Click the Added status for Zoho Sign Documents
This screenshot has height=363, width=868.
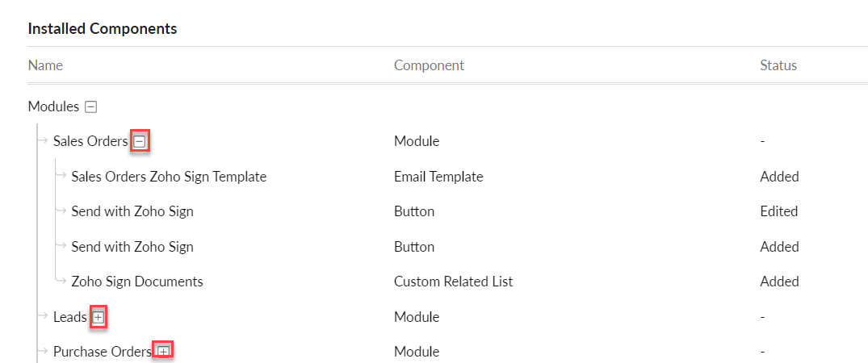click(x=779, y=281)
